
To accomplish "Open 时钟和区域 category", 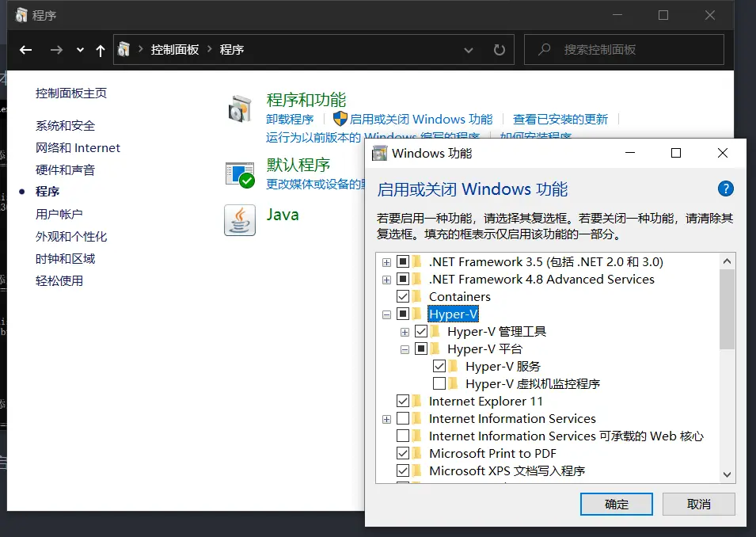I will (65, 259).
